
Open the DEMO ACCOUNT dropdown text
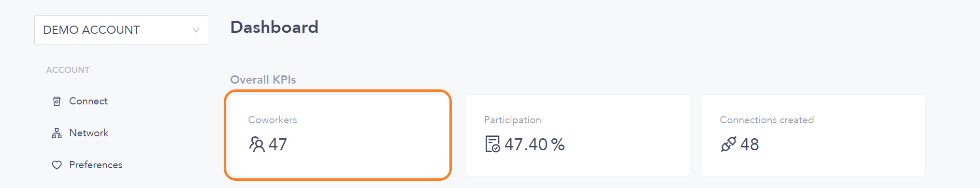click(91, 30)
